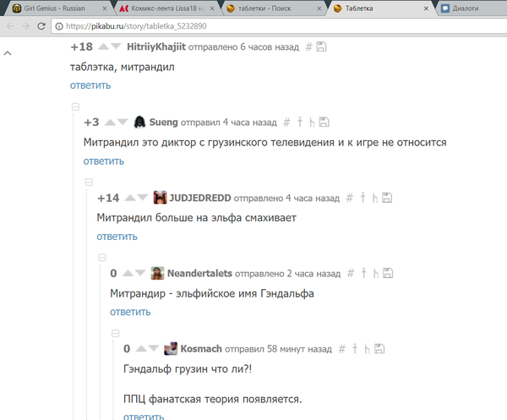
Task: Save HitriiyKhajiit's comment via floppy icon
Action: click(321, 46)
